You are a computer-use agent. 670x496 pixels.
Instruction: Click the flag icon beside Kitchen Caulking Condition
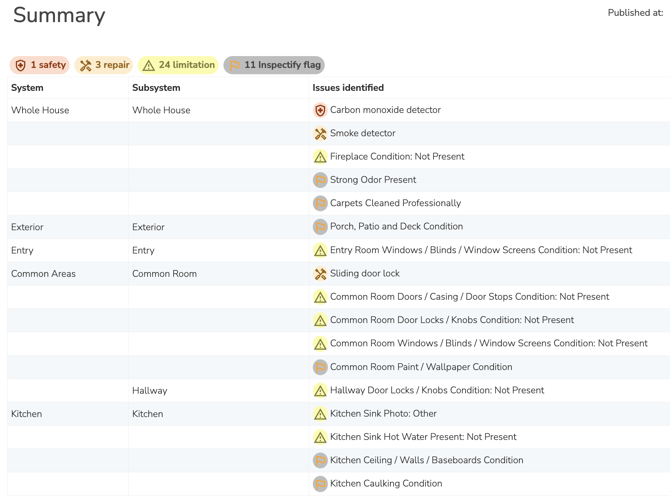pos(320,484)
